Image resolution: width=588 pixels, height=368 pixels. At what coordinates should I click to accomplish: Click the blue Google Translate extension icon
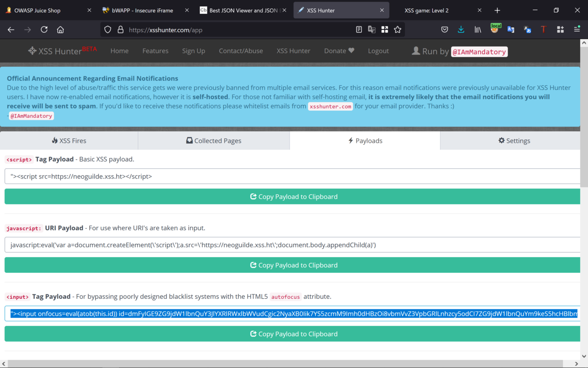[511, 29]
